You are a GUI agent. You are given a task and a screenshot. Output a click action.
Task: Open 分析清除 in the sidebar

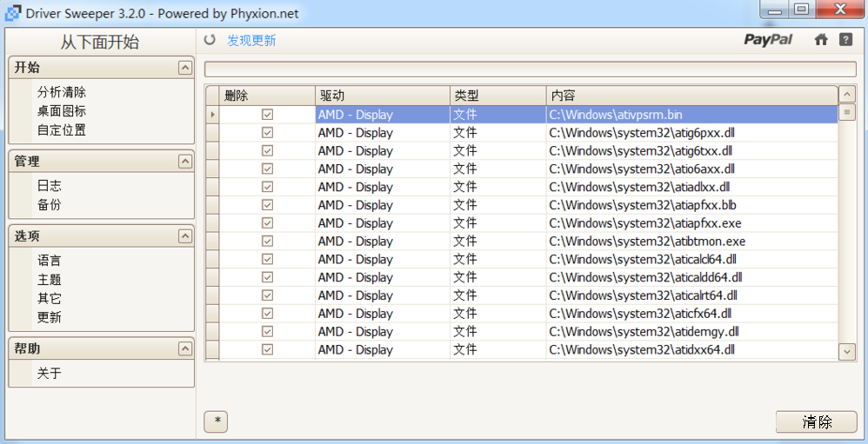tap(62, 92)
